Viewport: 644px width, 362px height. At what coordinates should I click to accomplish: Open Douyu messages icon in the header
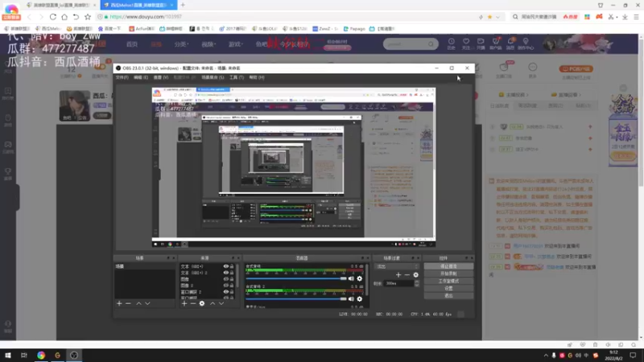pyautogui.click(x=510, y=43)
